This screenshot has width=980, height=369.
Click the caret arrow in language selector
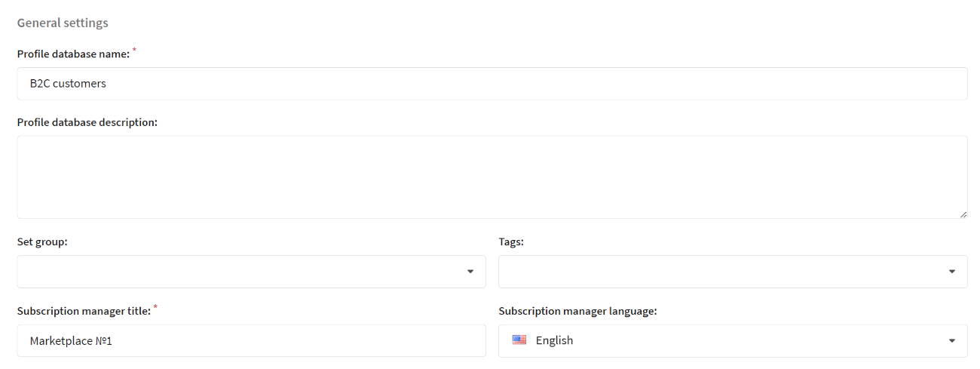pos(952,341)
